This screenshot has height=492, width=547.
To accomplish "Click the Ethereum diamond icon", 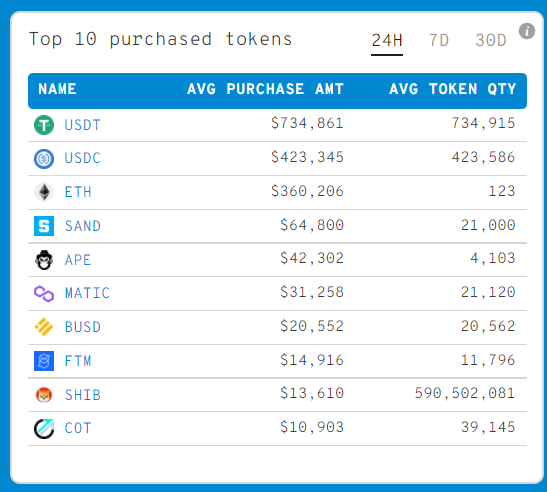I will pyautogui.click(x=44, y=192).
